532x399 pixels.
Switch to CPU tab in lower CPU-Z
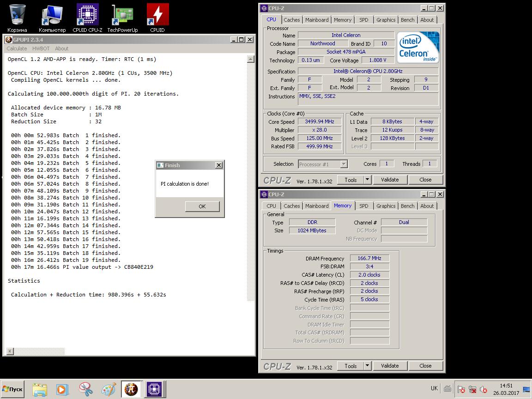[x=271, y=206]
